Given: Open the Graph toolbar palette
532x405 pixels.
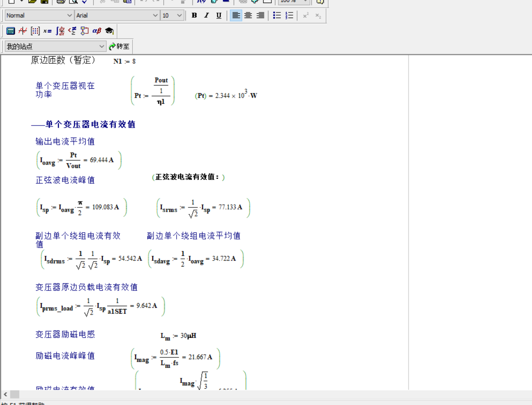Looking at the screenshot, I should pyautogui.click(x=23, y=31).
